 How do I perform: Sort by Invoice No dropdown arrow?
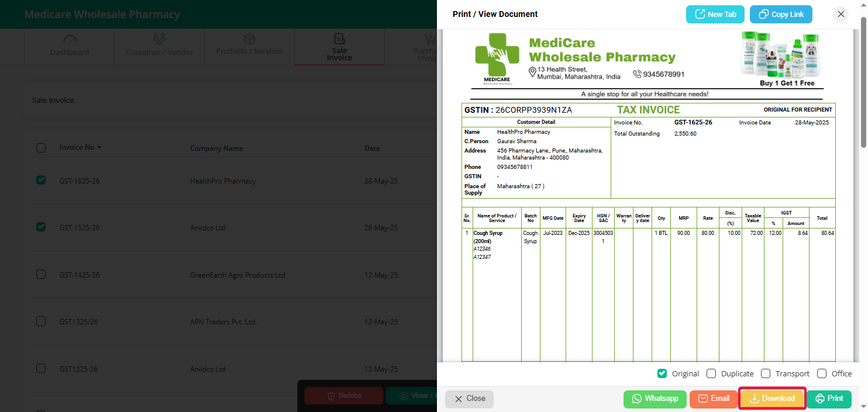click(x=99, y=147)
